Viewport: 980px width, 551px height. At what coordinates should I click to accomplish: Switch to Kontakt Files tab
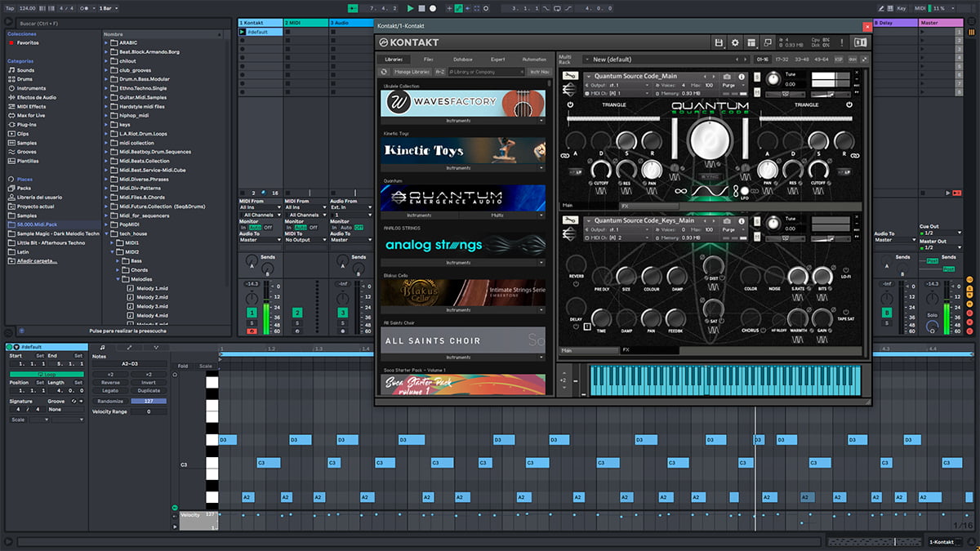point(429,60)
